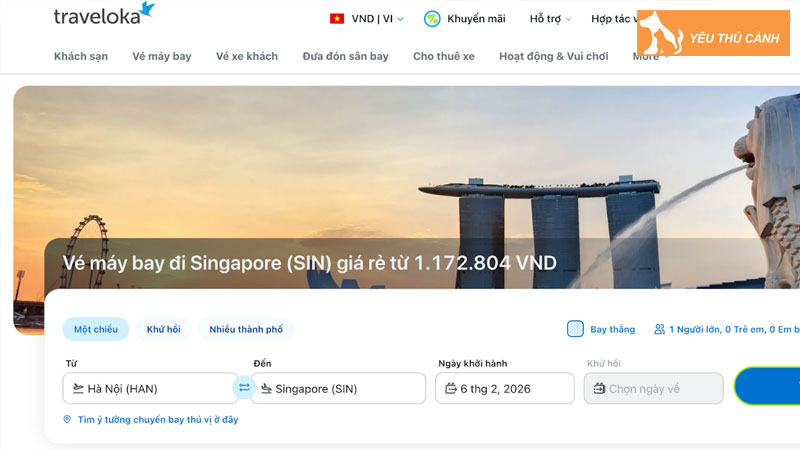
Task: Click the Hà Nội (HAN) origin field
Action: pyautogui.click(x=150, y=388)
